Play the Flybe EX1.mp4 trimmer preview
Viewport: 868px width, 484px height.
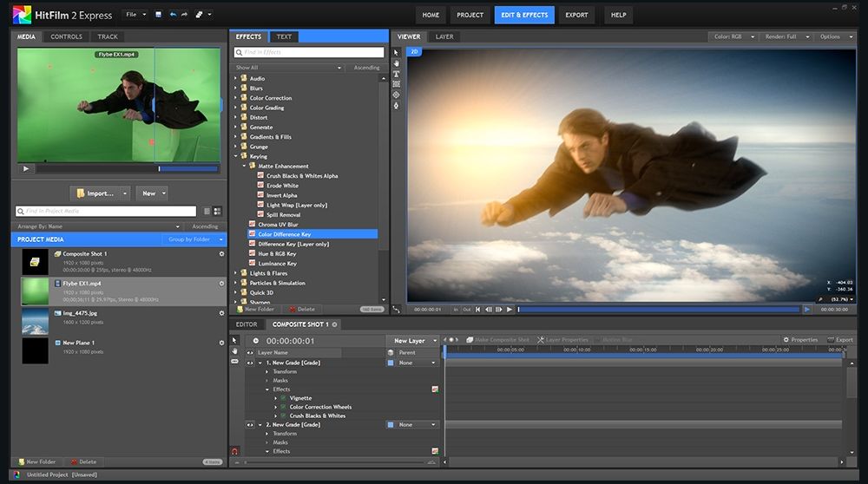[25, 169]
